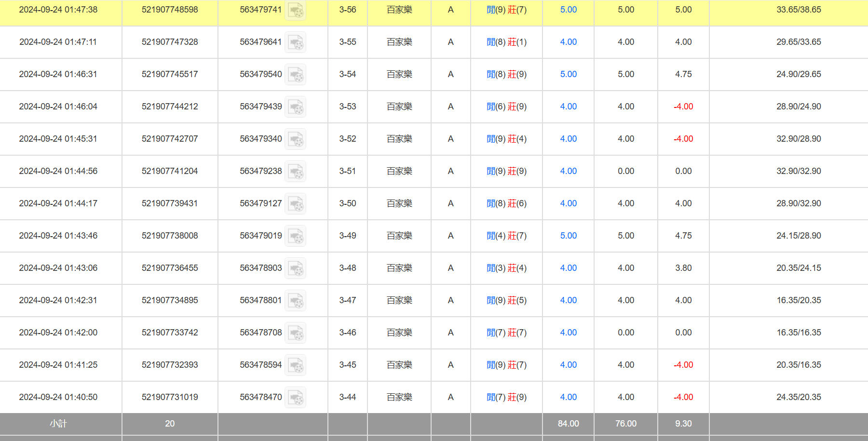Screen dimensions: 868x441
Task: Select order number 521907748598
Action: pos(170,10)
